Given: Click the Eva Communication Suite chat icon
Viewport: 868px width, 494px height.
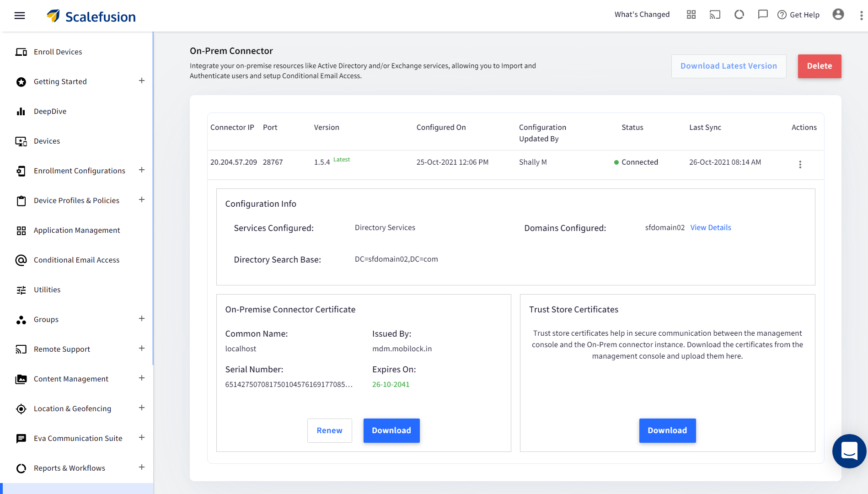Looking at the screenshot, I should [x=21, y=439].
